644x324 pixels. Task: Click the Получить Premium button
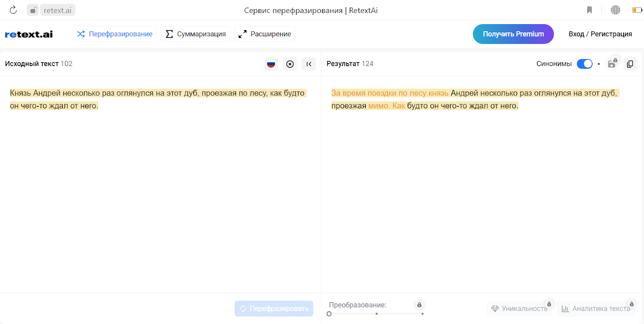[513, 34]
